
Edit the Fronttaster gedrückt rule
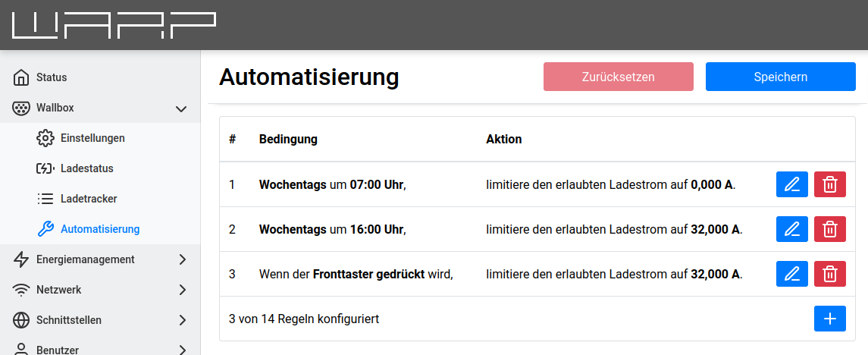pyautogui.click(x=792, y=274)
